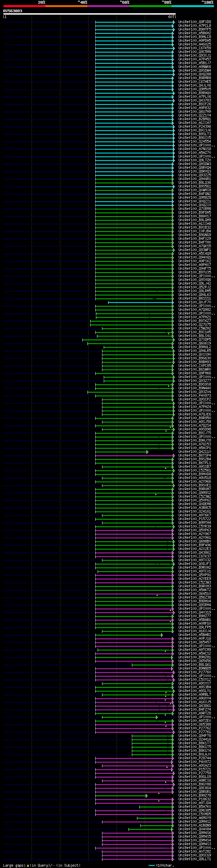Select hit label UniRef100_A6MGY9
Image resolution: width=217 pixels, height=868 pixels.
coord(195,818)
